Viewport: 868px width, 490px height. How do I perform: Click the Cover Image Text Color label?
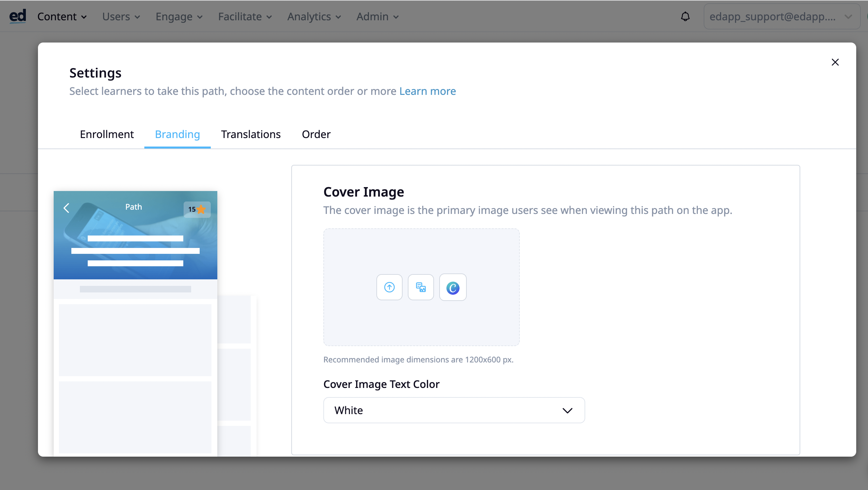(x=381, y=384)
